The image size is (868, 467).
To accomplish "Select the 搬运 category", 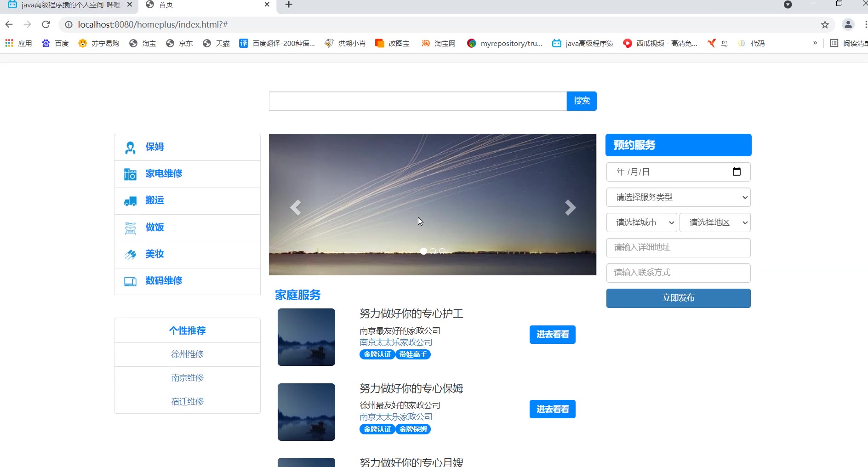I will tap(187, 201).
